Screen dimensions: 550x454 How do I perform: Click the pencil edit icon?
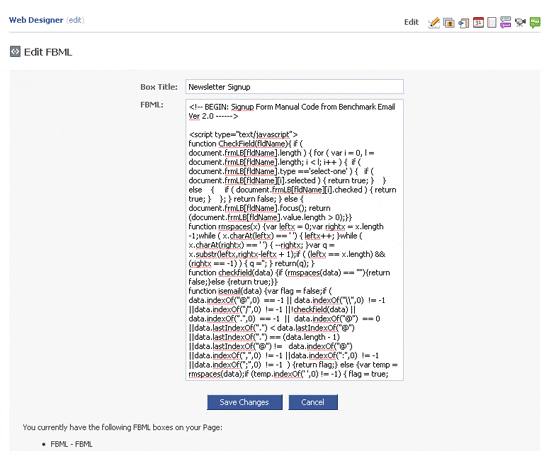434,23
